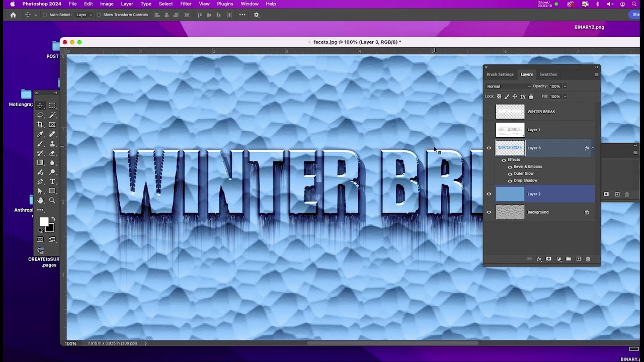Select the History Brush tool
The image size is (644, 362).
(40, 153)
